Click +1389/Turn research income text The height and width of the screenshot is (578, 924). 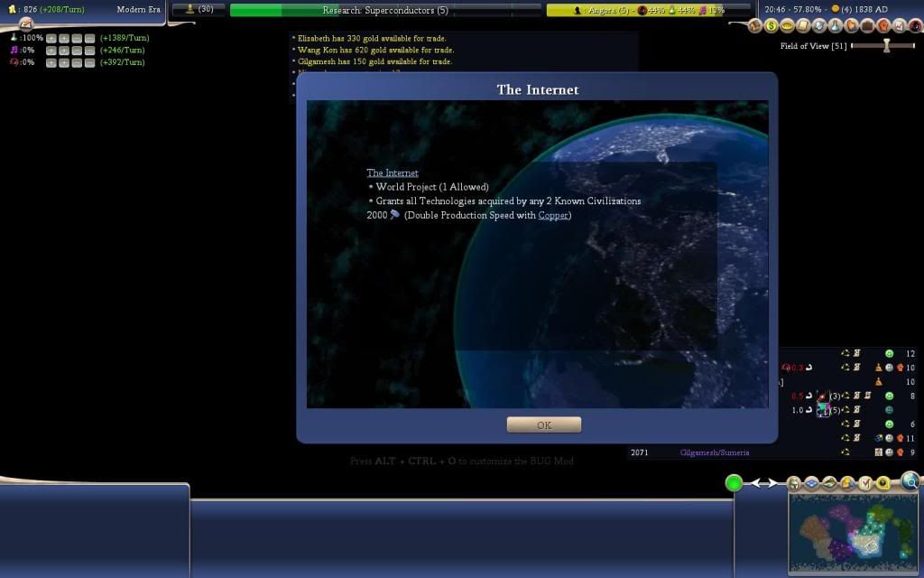[125, 38]
